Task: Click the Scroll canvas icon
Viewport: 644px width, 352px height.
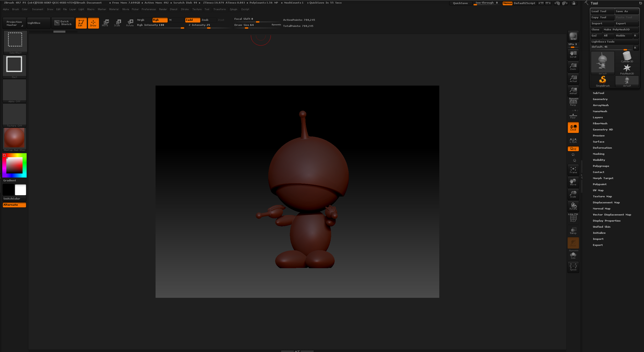Action: pyautogui.click(x=573, y=54)
